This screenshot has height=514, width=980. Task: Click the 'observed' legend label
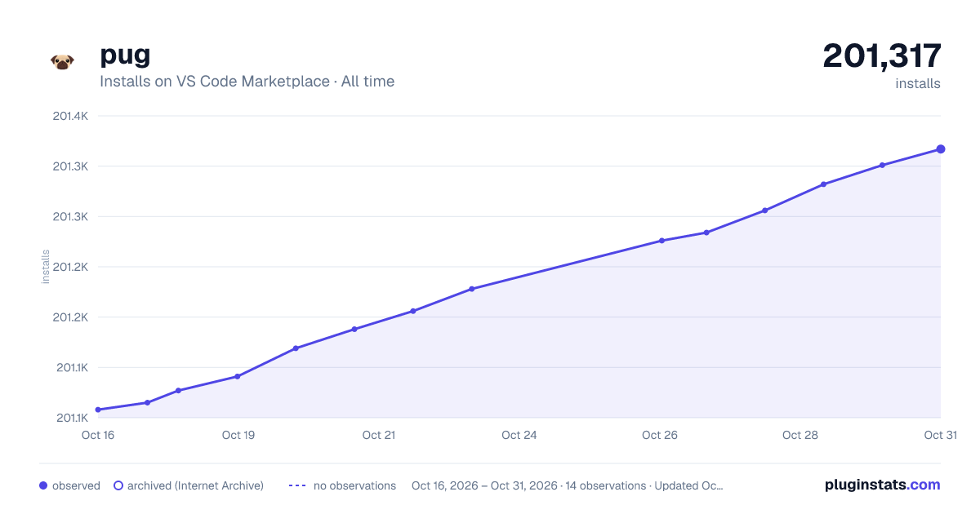click(76, 485)
